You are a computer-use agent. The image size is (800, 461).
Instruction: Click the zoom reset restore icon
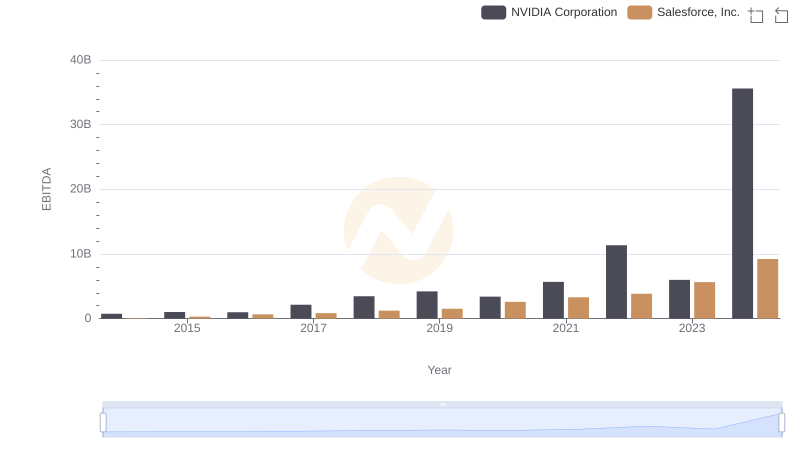click(x=781, y=15)
